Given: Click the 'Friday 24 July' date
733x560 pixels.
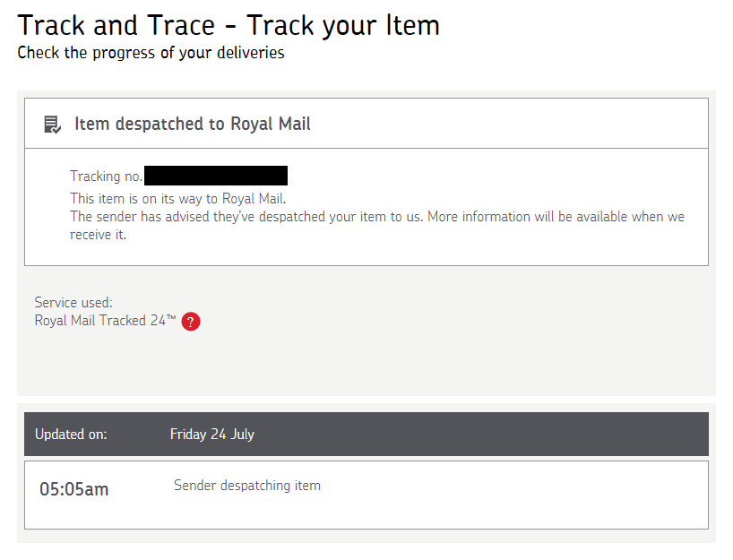Looking at the screenshot, I should coord(212,435).
